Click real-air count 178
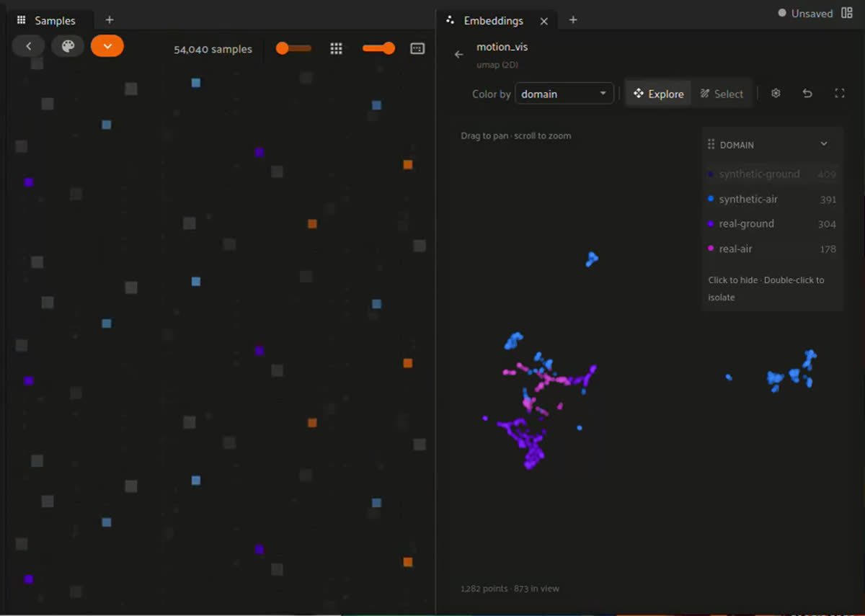 (x=828, y=249)
